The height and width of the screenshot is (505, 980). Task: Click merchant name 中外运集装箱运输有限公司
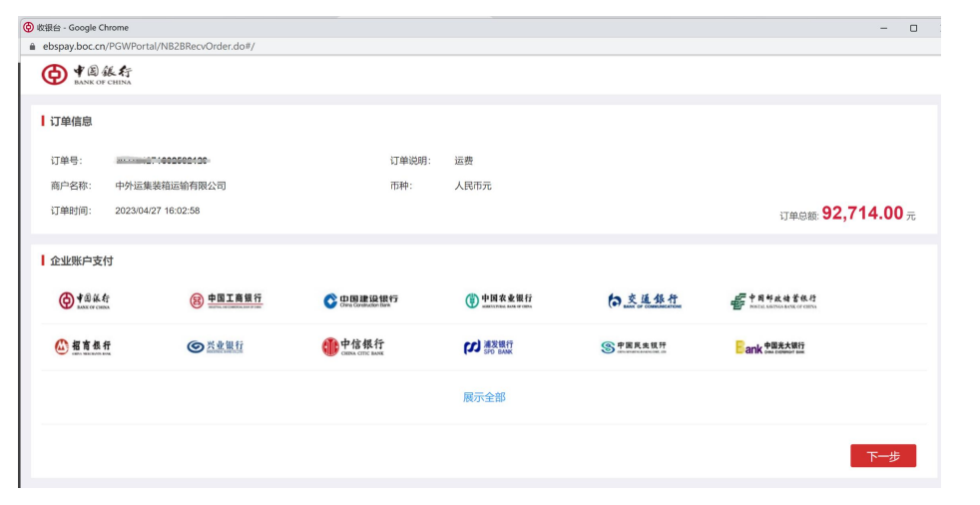pyautogui.click(x=171, y=186)
